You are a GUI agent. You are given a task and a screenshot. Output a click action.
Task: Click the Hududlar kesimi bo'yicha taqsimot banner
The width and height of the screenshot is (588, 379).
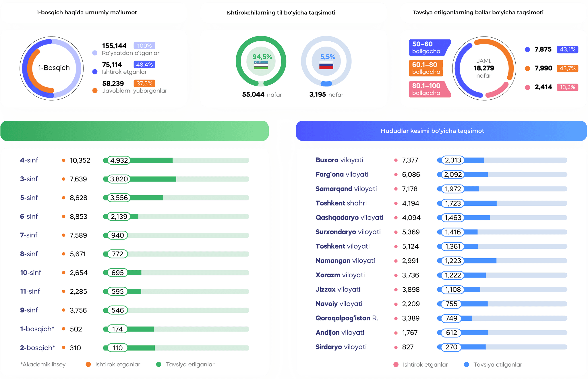(441, 131)
